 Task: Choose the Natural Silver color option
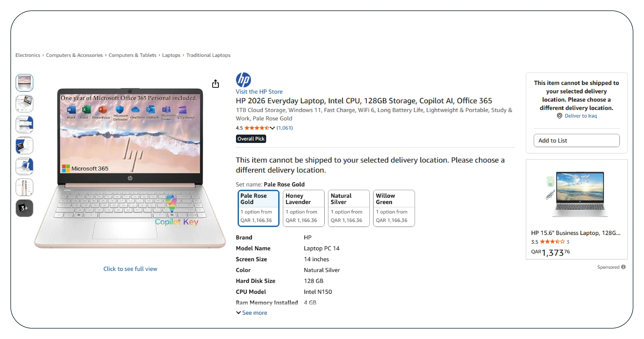click(x=348, y=208)
